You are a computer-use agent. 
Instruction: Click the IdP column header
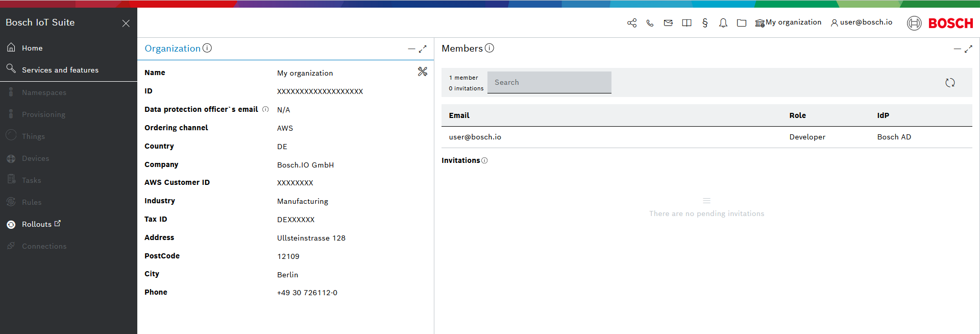[883, 115]
